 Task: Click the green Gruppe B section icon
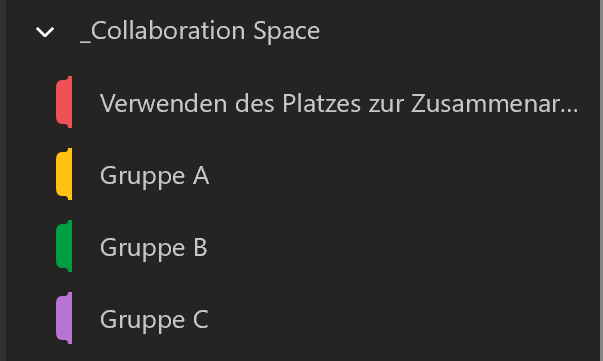[64, 246]
